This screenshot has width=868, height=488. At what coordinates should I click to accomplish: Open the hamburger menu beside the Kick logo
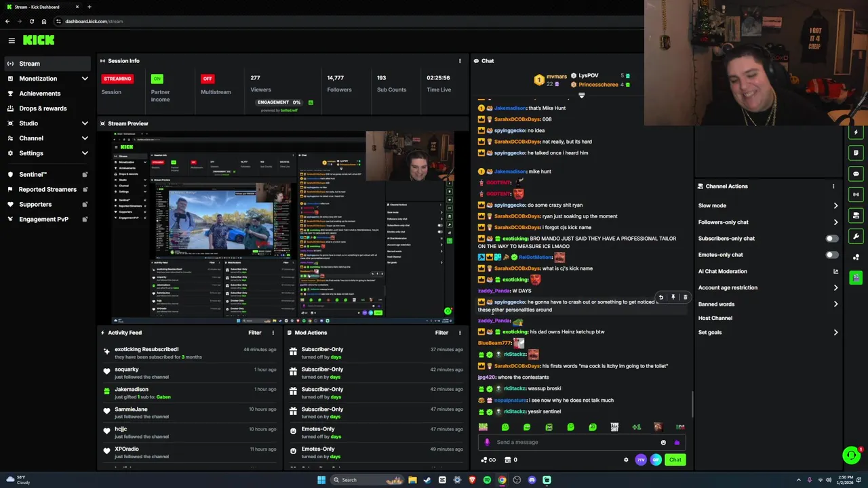point(12,41)
